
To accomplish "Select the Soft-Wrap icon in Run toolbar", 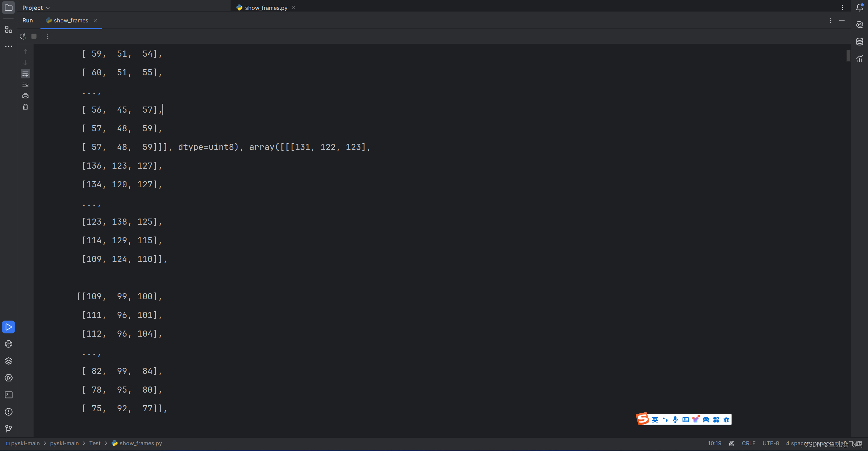I will click(x=25, y=74).
